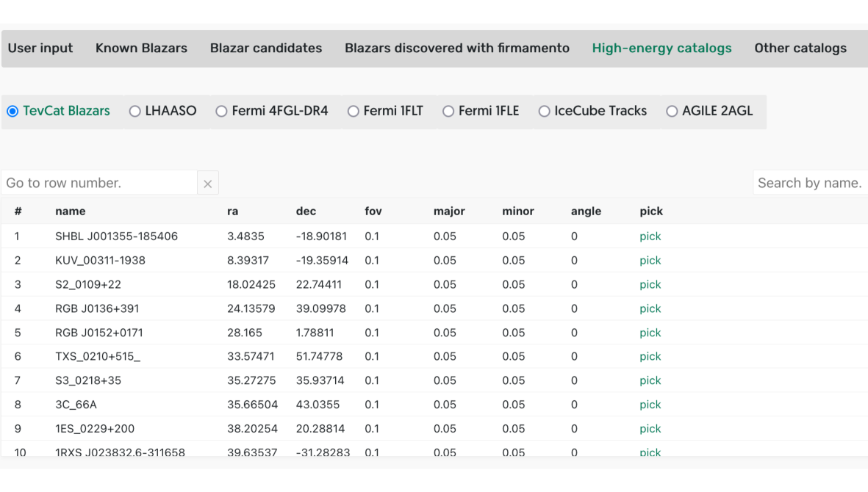Pick the SHBL J001355-185406 source
This screenshot has width=868, height=492.
[650, 236]
